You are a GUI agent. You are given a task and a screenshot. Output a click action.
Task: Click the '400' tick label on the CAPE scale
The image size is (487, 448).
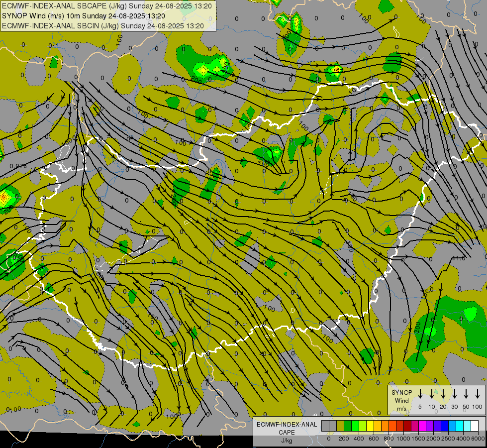coord(359,439)
